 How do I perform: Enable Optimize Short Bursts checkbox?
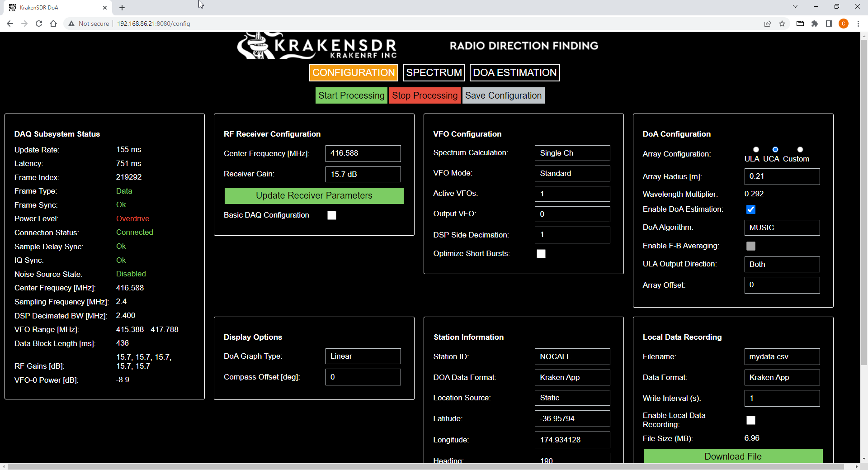[x=541, y=254]
